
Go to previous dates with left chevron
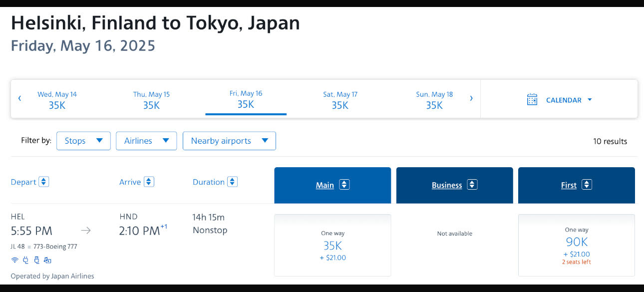coord(19,98)
